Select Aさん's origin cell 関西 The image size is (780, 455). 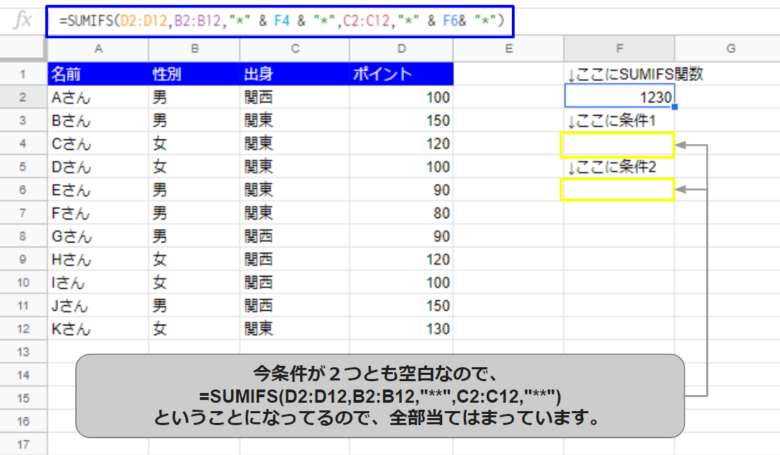(x=294, y=97)
